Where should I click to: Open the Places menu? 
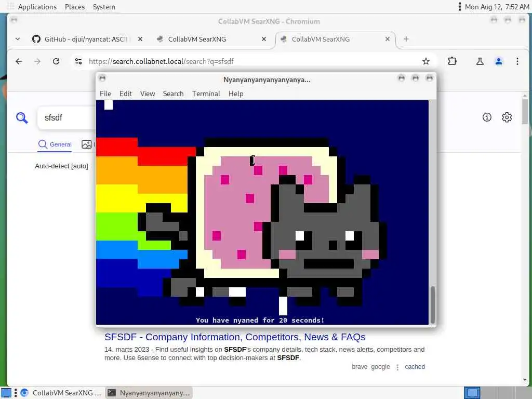(75, 7)
